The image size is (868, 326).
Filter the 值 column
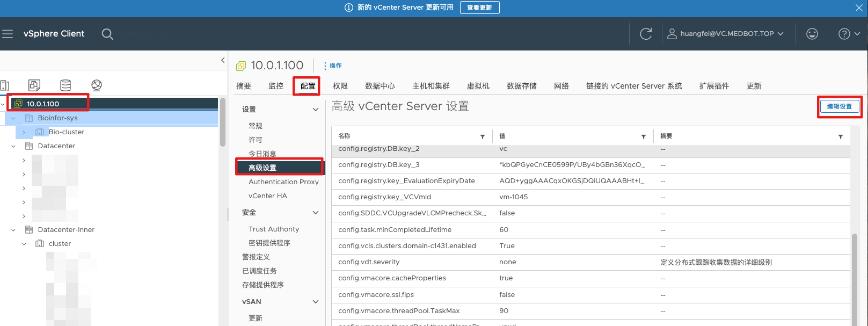(644, 137)
